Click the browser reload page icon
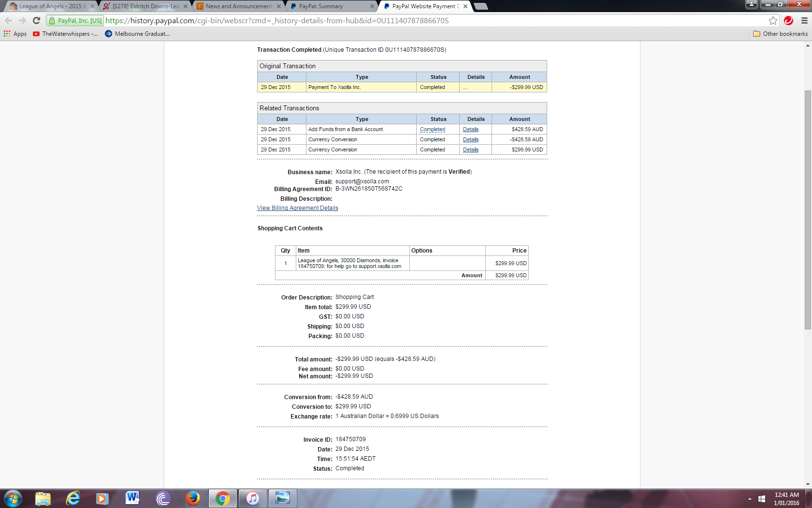Viewport: 812px width, 508px height. (36, 20)
